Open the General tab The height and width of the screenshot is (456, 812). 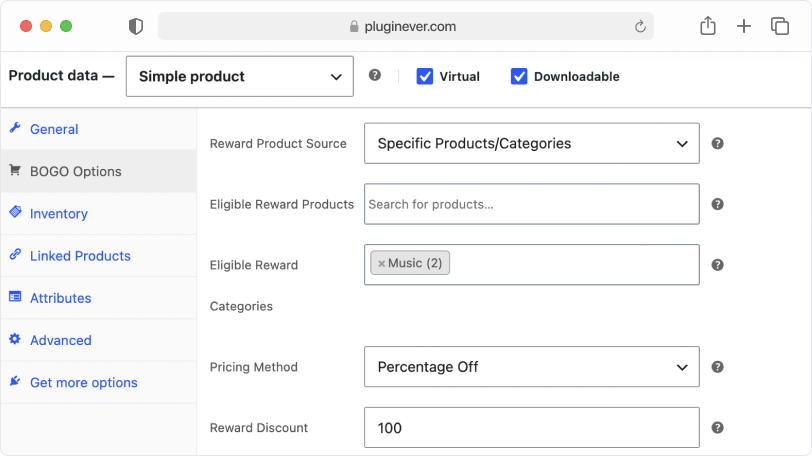98,129
